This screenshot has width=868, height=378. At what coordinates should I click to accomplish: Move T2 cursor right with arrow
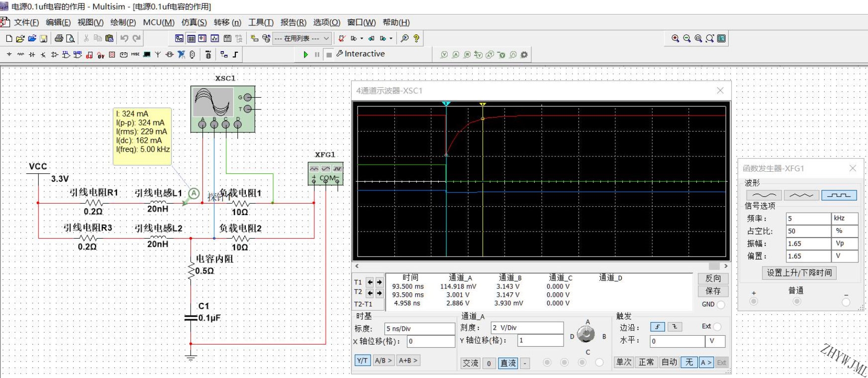pyautogui.click(x=379, y=293)
